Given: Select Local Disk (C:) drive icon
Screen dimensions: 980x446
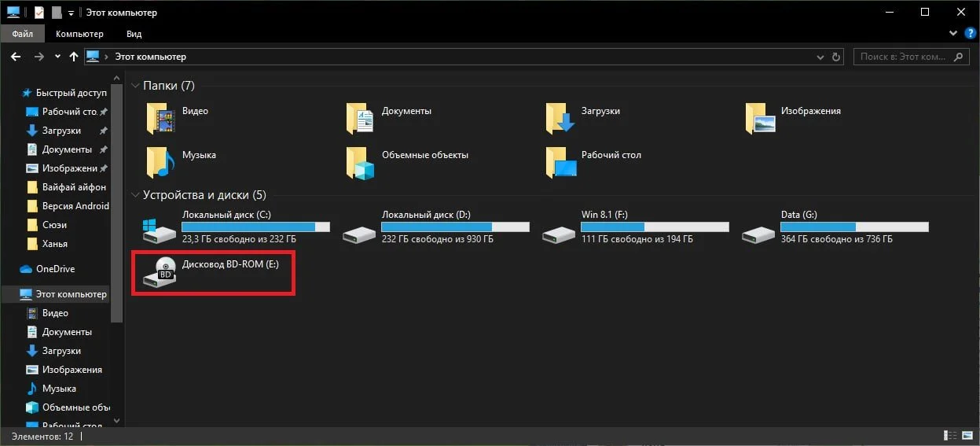Looking at the screenshot, I should [160, 229].
